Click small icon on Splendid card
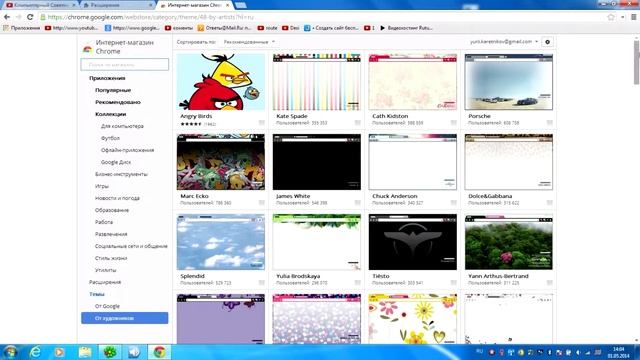The image size is (640, 360). [262, 283]
